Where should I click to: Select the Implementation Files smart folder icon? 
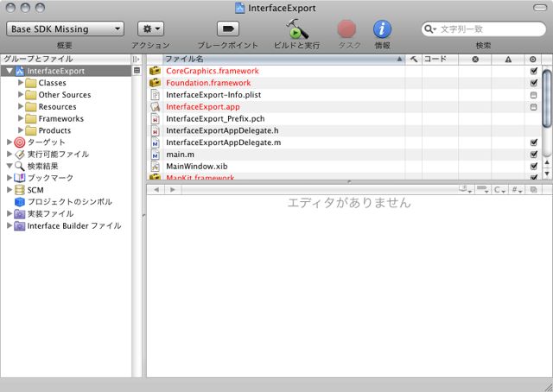coord(20,214)
